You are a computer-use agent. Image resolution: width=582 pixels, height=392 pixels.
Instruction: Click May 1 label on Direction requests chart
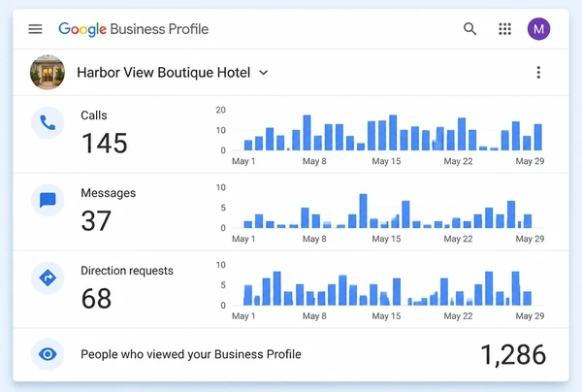(x=243, y=316)
